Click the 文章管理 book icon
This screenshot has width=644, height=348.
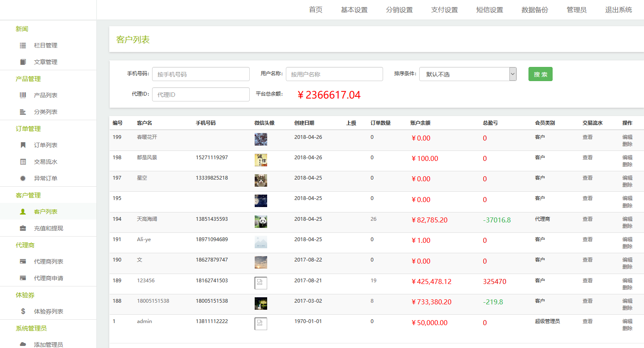pos(23,62)
